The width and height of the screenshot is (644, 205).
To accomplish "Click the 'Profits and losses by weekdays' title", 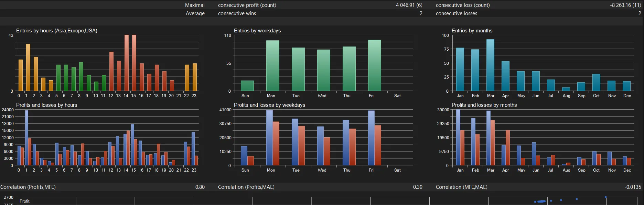I will pyautogui.click(x=270, y=105).
